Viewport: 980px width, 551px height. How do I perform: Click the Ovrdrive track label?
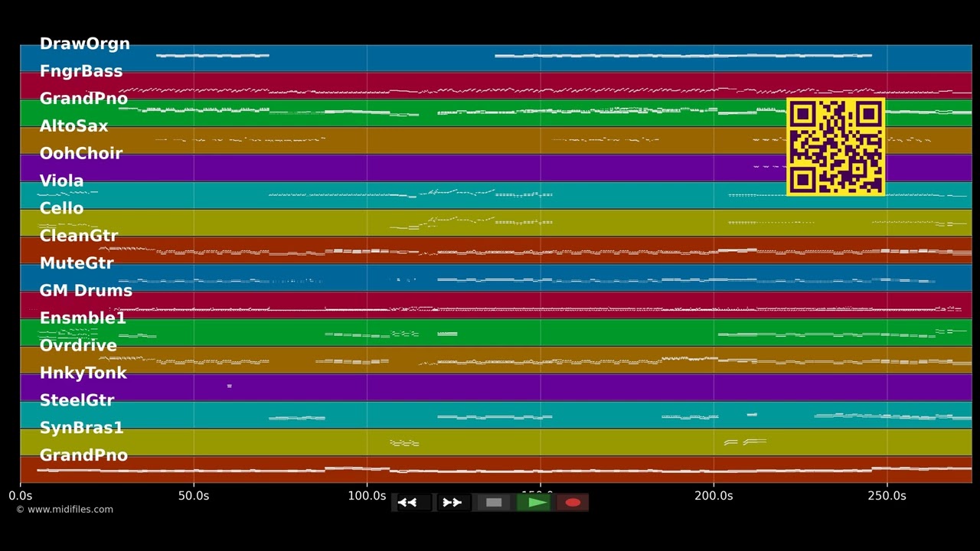click(78, 346)
